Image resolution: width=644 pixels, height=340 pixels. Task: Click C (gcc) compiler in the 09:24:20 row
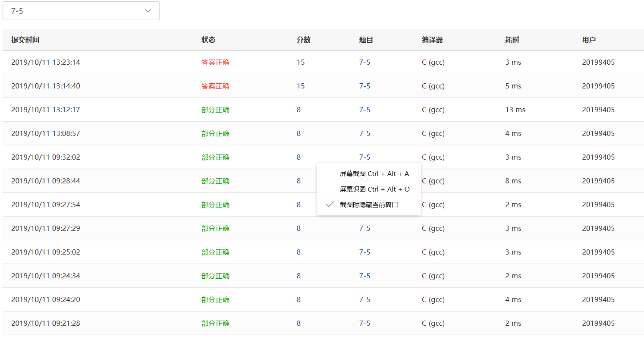pos(433,299)
